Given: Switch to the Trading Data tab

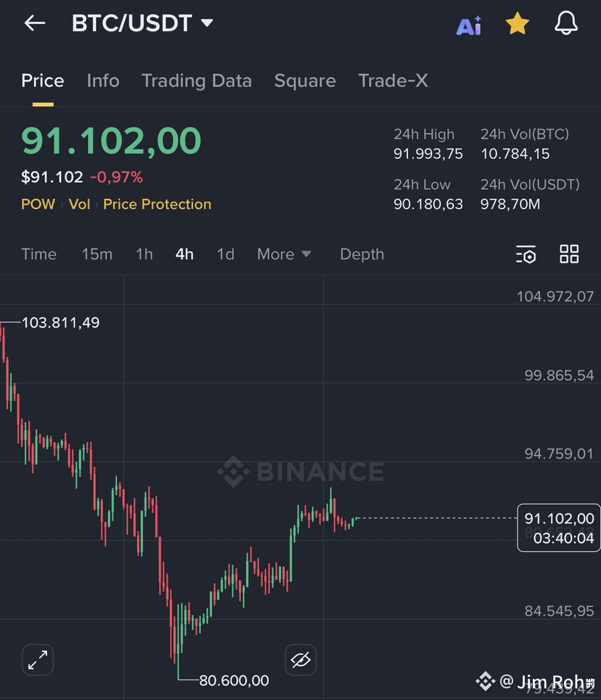Looking at the screenshot, I should pyautogui.click(x=197, y=81).
